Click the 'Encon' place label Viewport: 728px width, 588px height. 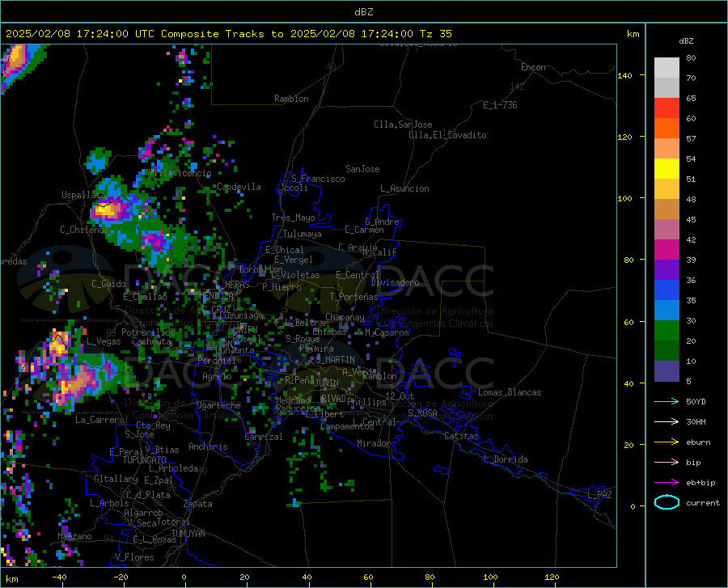[x=533, y=67]
